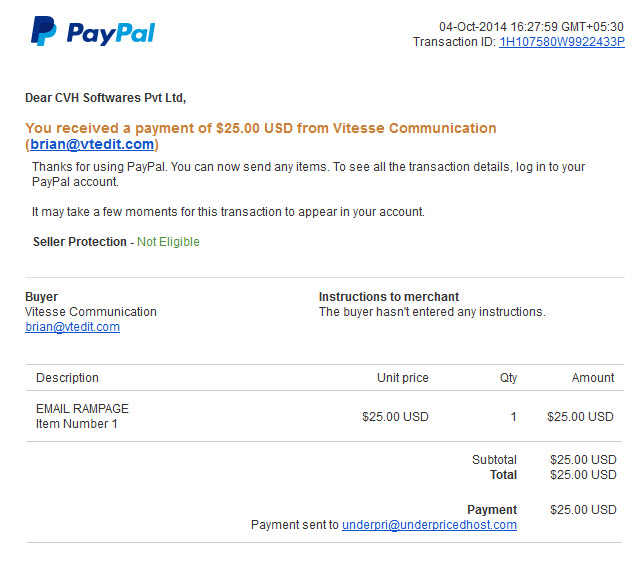Select the EMAIL RAMPAGE item description
The image size is (644, 581).
tap(82, 409)
